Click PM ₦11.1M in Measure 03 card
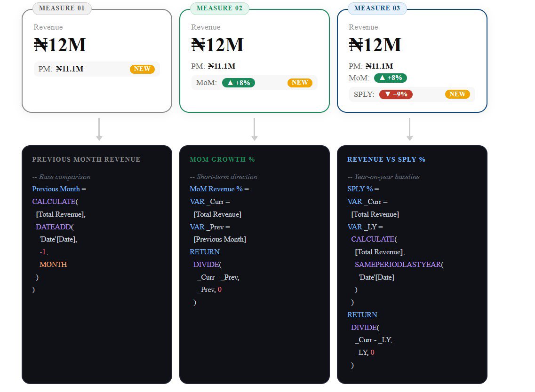 coord(371,66)
